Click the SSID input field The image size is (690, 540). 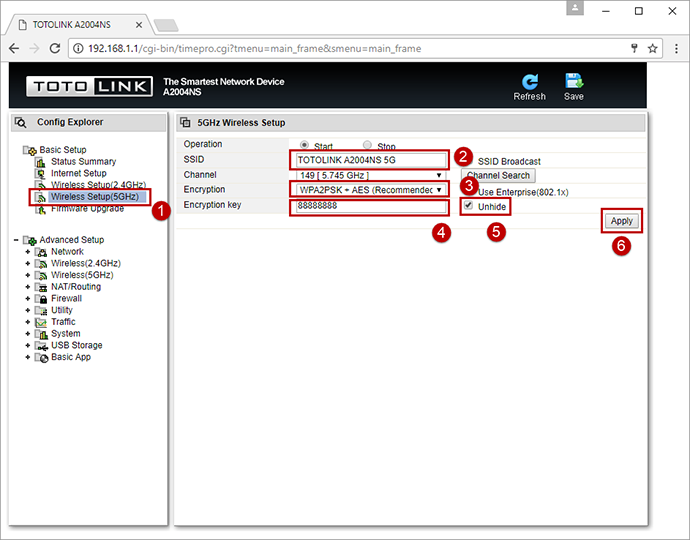(371, 160)
